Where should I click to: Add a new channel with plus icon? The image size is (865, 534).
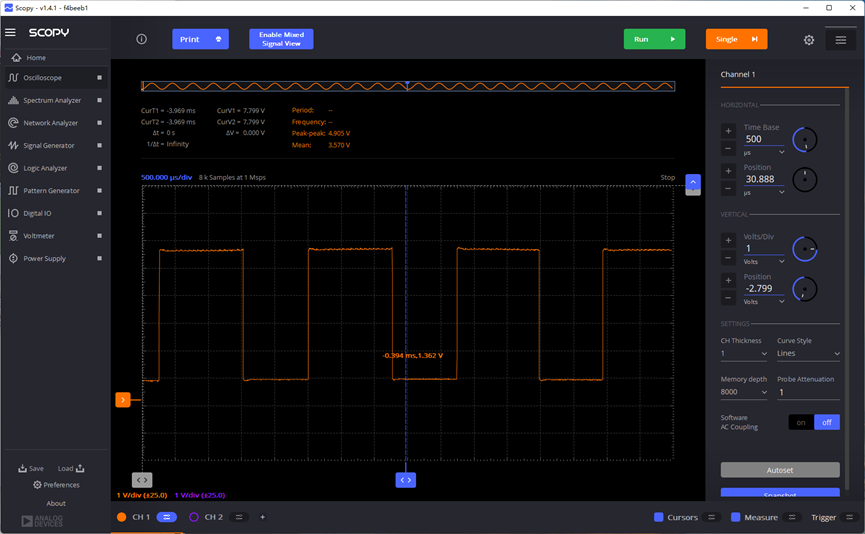[x=263, y=517]
